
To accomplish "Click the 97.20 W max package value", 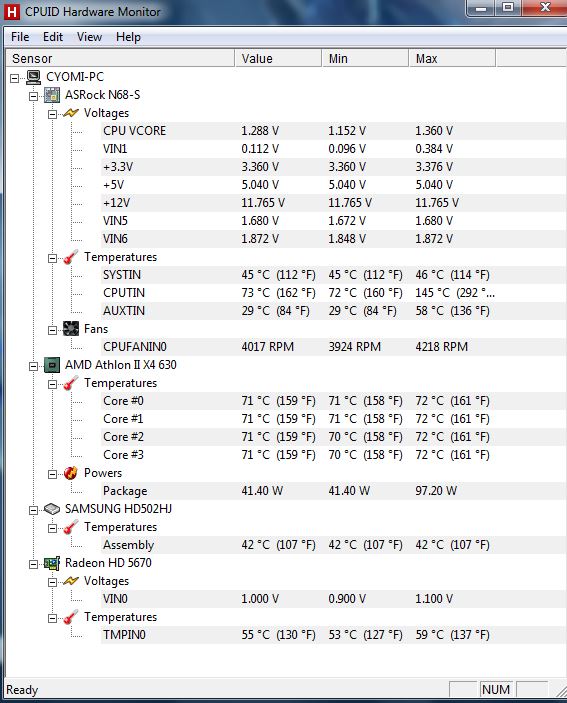I will tap(436, 491).
